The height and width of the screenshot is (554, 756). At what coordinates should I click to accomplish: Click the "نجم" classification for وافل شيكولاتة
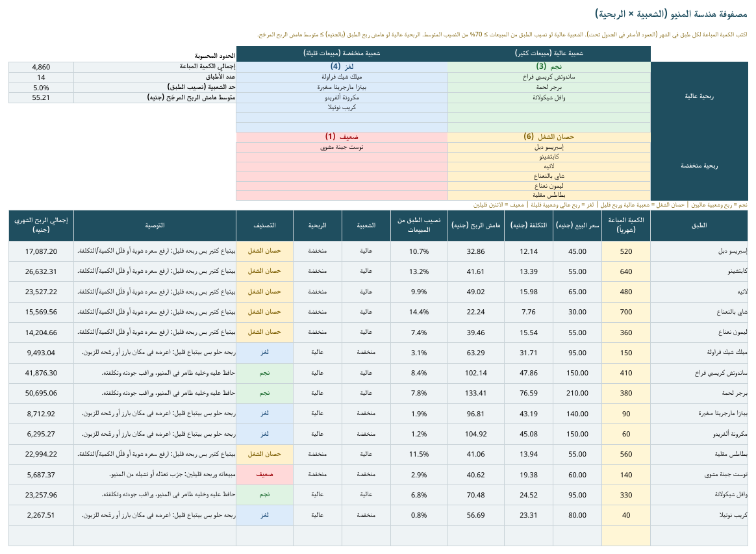[x=265, y=495]
